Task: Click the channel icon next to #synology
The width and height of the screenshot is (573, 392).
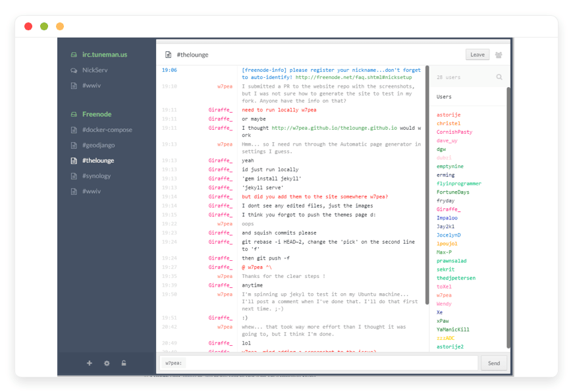Action: [x=74, y=176]
